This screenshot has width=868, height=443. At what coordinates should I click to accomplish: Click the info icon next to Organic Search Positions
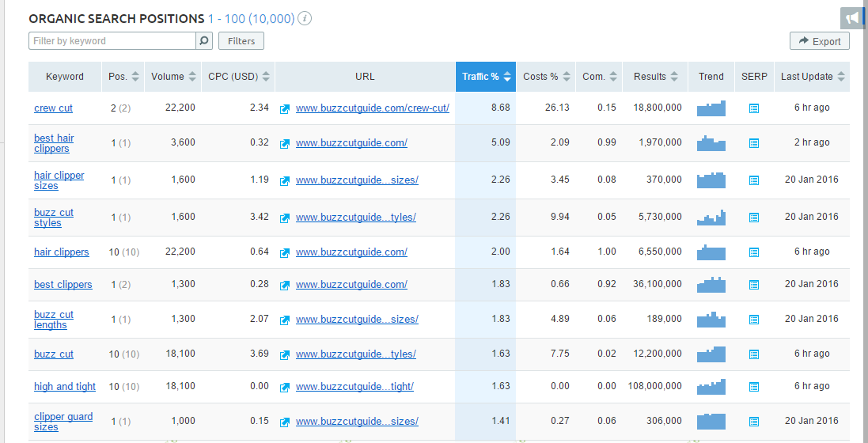(x=305, y=18)
